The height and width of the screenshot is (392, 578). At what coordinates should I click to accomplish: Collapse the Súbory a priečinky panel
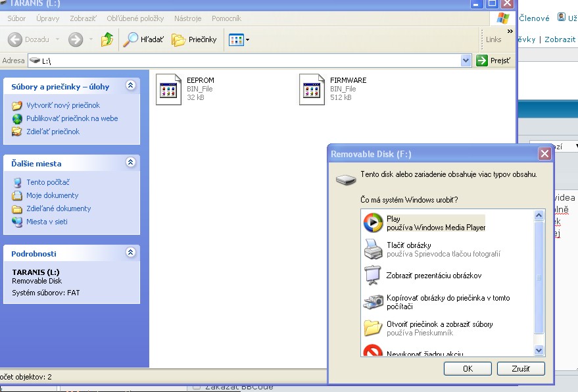pos(130,86)
